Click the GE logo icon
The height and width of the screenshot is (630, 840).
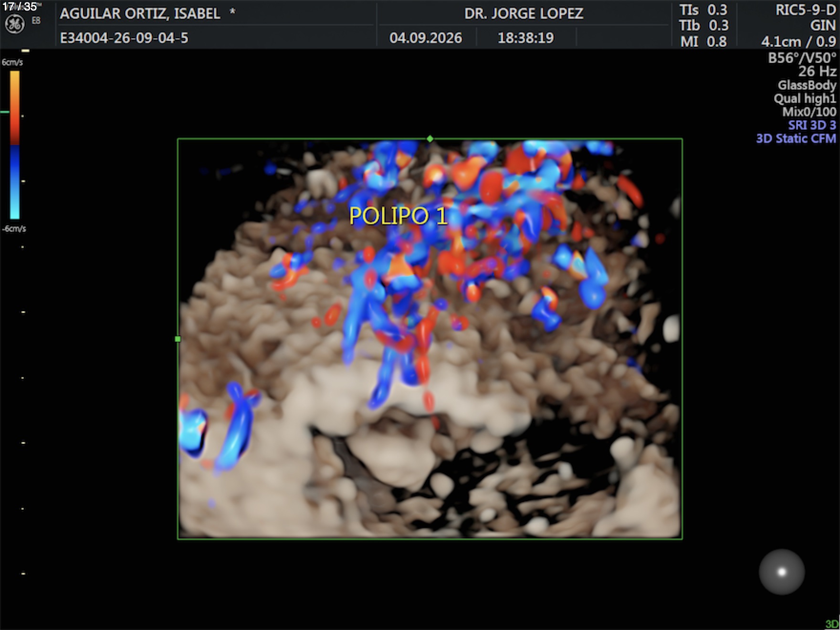pyautogui.click(x=14, y=24)
